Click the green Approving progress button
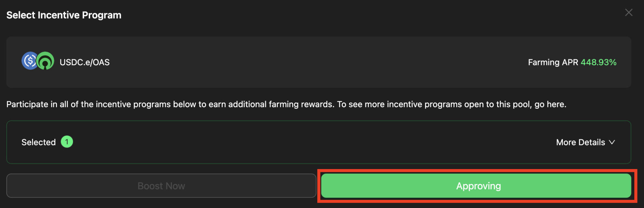The height and width of the screenshot is (208, 644). 478,186
